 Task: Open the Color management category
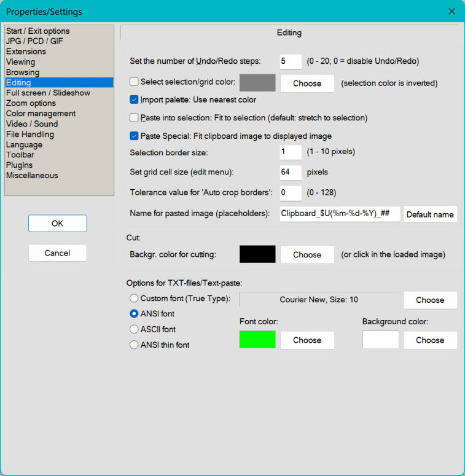[x=41, y=114]
